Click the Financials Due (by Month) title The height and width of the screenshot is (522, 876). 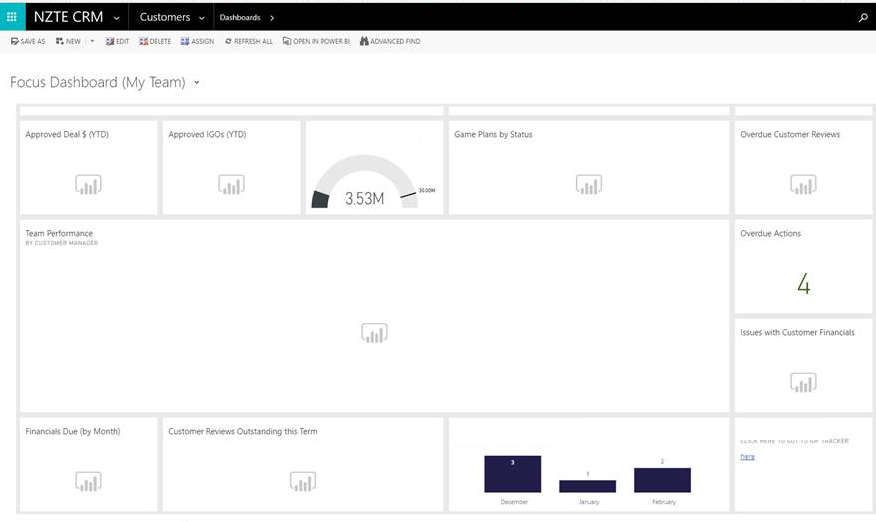click(x=73, y=431)
